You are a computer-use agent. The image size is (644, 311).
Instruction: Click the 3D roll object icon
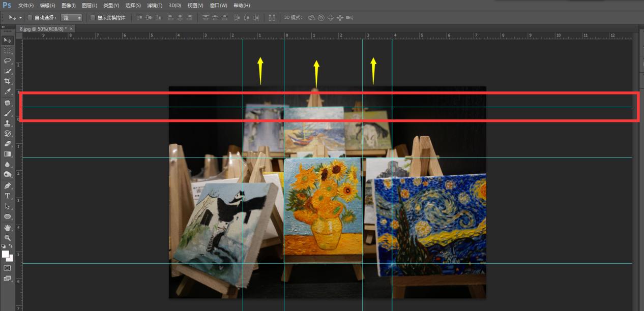(x=321, y=18)
